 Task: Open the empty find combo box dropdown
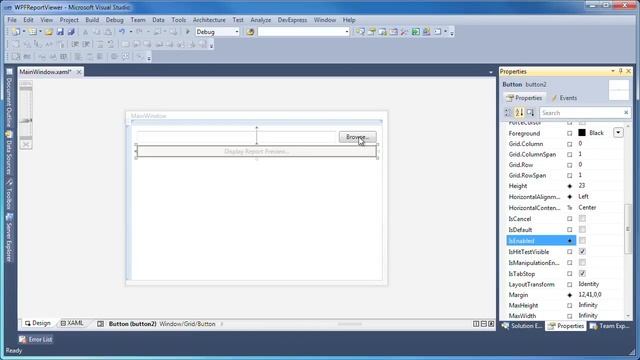point(347,32)
